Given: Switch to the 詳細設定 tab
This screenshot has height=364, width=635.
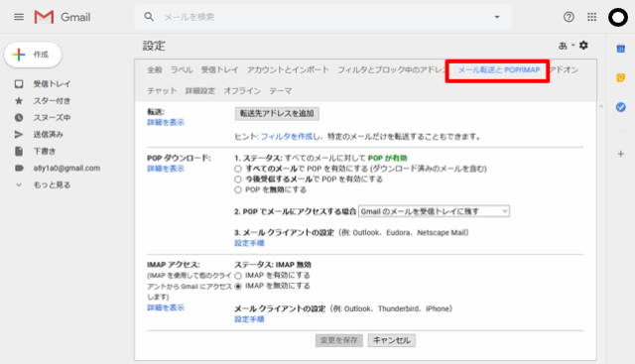Looking at the screenshot, I should (x=200, y=91).
